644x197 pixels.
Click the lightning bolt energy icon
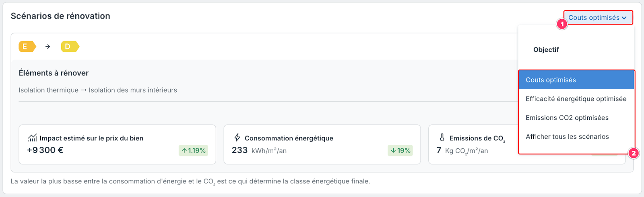pos(237,137)
